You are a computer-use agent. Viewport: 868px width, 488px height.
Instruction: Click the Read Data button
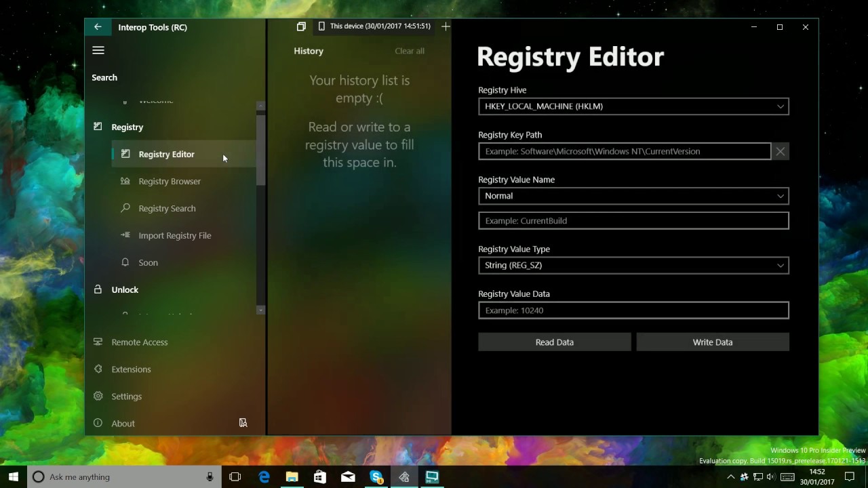[554, 342]
